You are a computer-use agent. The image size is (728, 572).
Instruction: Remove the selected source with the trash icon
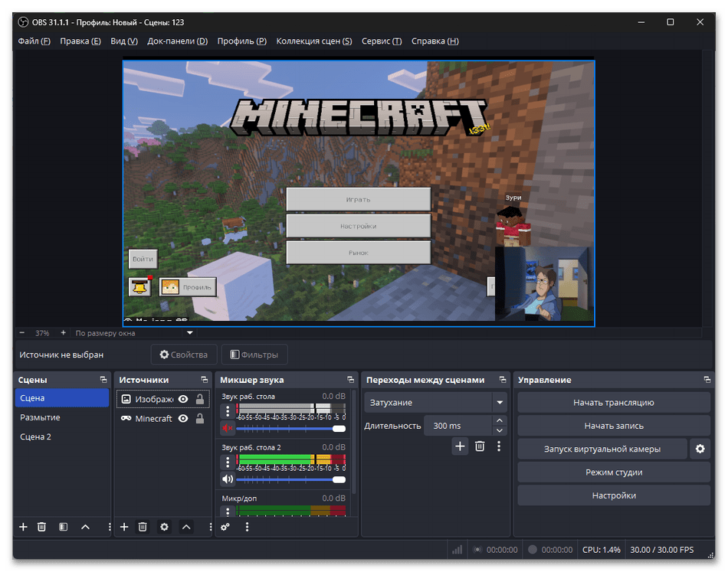[143, 527]
